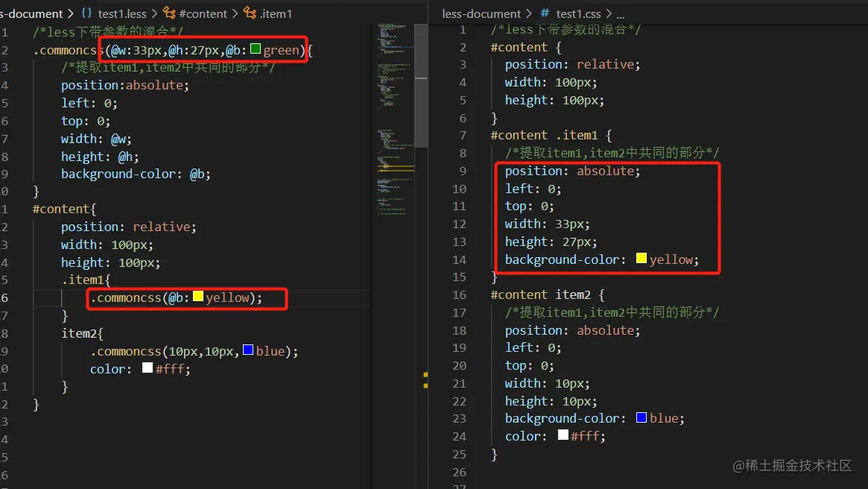Click '#content item2 {' in CSS file
The image size is (868, 489).
(x=548, y=294)
